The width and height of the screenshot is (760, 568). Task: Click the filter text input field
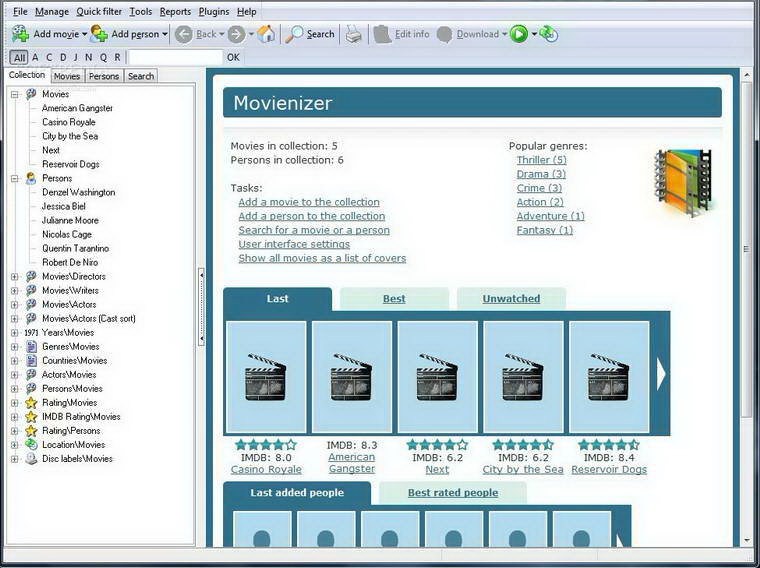pyautogui.click(x=174, y=57)
